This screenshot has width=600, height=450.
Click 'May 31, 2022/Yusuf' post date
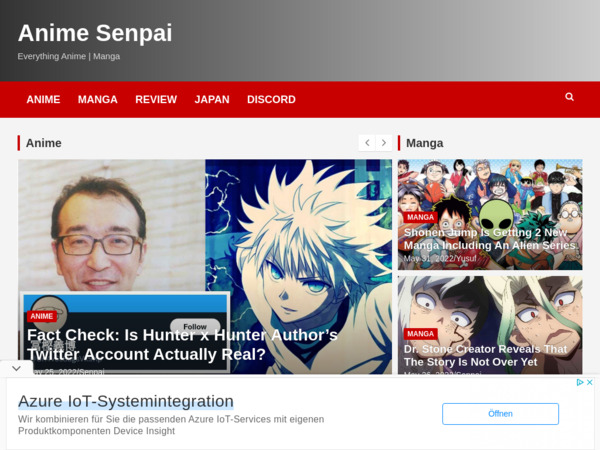pos(440,259)
